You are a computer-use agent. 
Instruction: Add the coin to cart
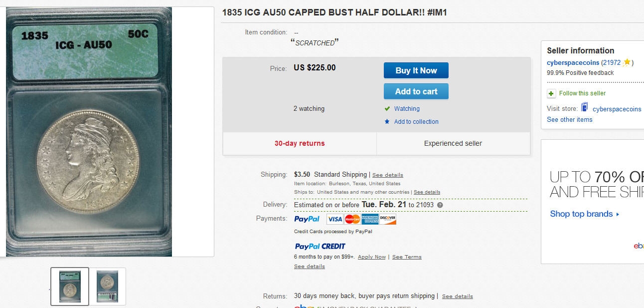coord(416,91)
